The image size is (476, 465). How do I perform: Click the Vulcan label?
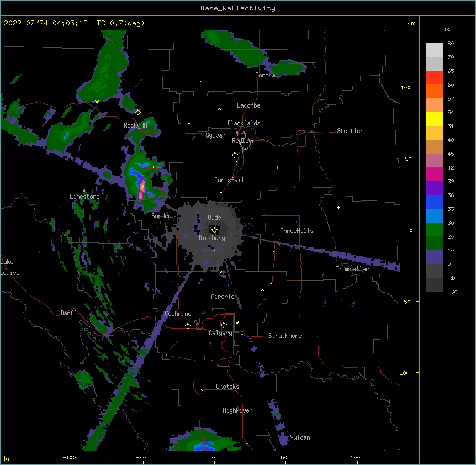click(300, 437)
